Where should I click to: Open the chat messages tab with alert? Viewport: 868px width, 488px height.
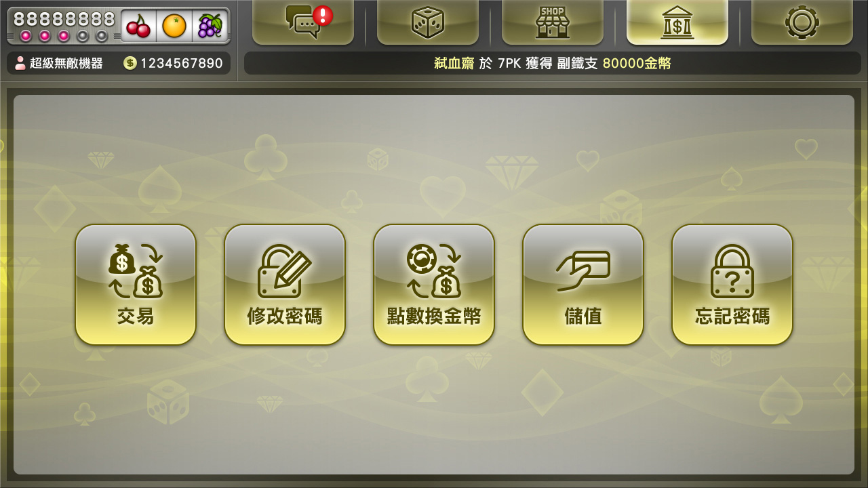[x=303, y=22]
